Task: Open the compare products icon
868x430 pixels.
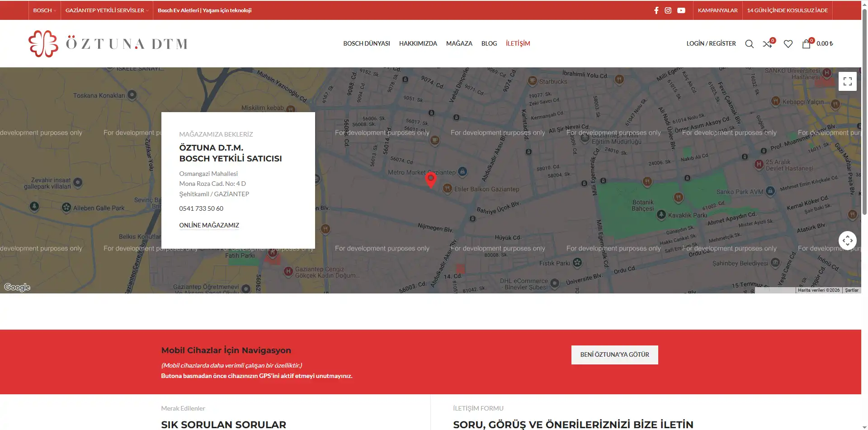Action: click(x=768, y=44)
